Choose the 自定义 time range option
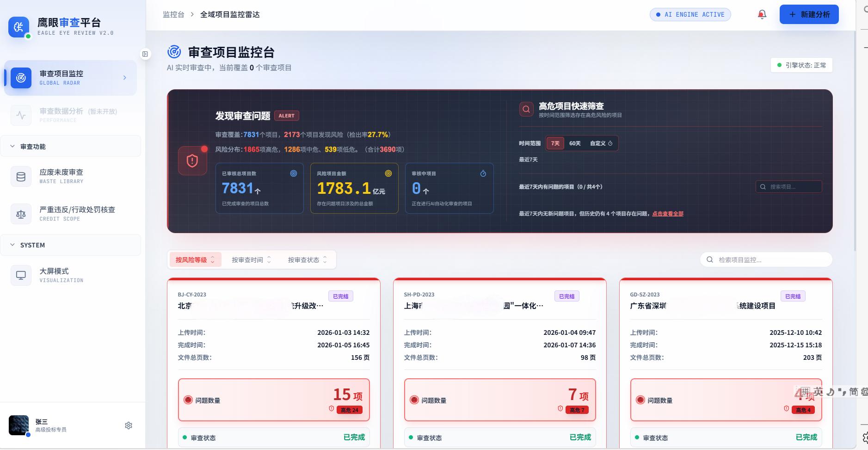 click(601, 143)
